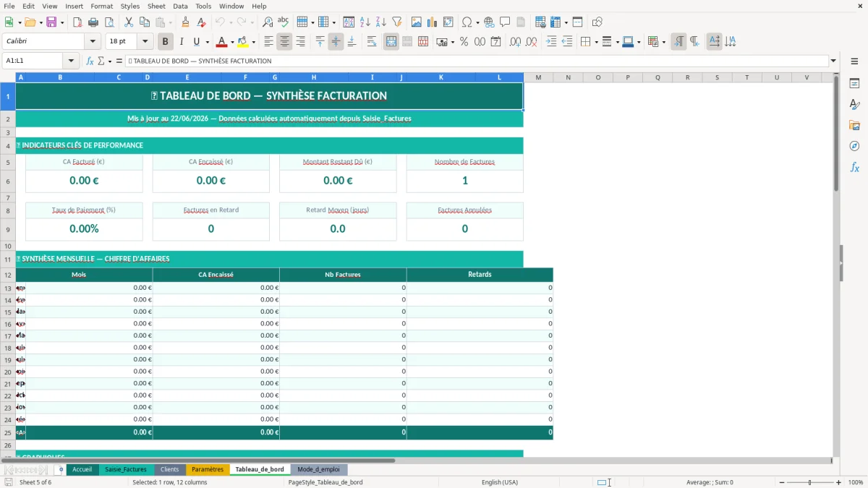
Task: Open Find and Replace
Action: (268, 22)
